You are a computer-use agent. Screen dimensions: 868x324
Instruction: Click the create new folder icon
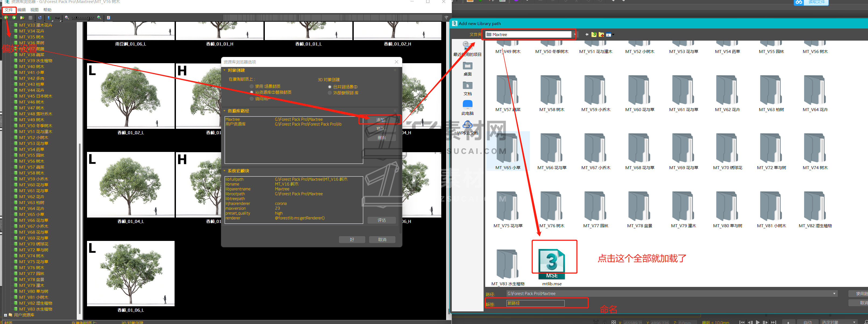pos(601,34)
